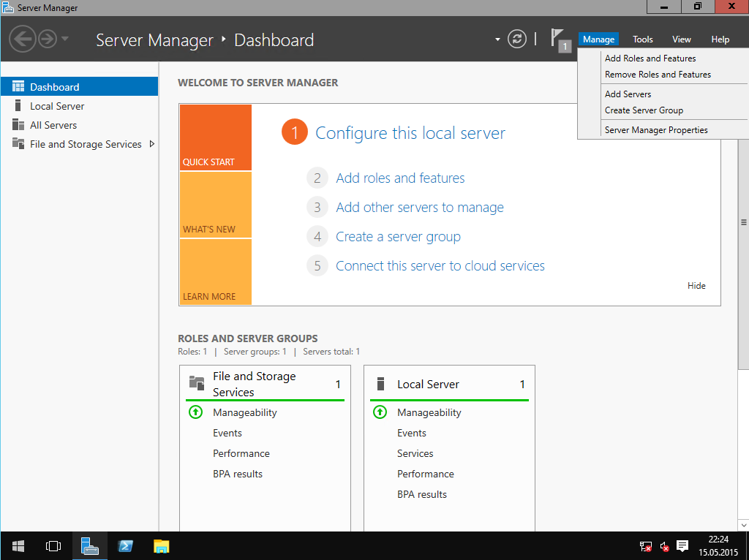749x560 pixels.
Task: Launch PowerShell from the taskbar
Action: [126, 545]
